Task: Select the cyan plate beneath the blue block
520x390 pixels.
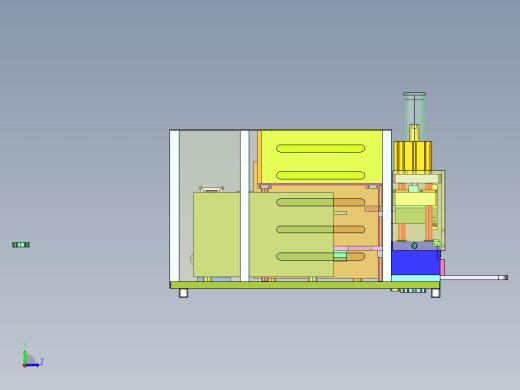Action: click(416, 278)
